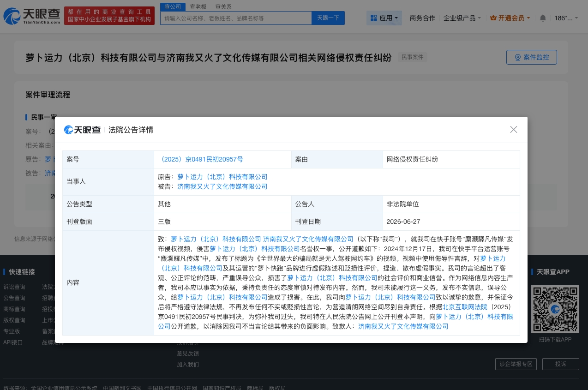Click the 天眼一下 search button
588x390 pixels.
[x=328, y=18]
